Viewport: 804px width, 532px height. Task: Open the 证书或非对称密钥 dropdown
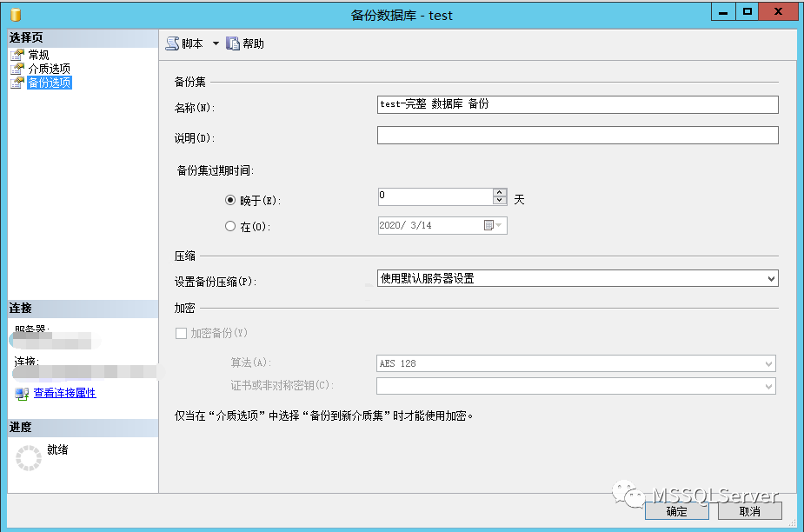click(575, 386)
